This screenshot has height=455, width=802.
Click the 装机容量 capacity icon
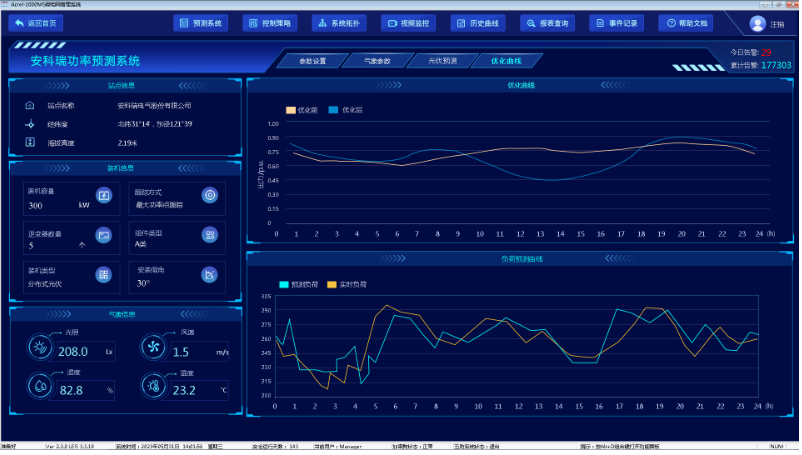pyautogui.click(x=103, y=195)
